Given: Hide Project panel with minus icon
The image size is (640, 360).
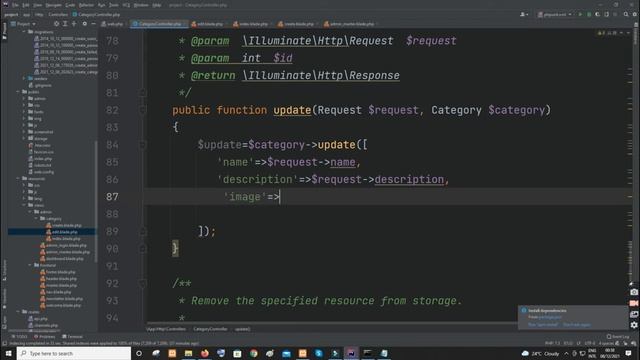Looking at the screenshot, I should [93, 24].
